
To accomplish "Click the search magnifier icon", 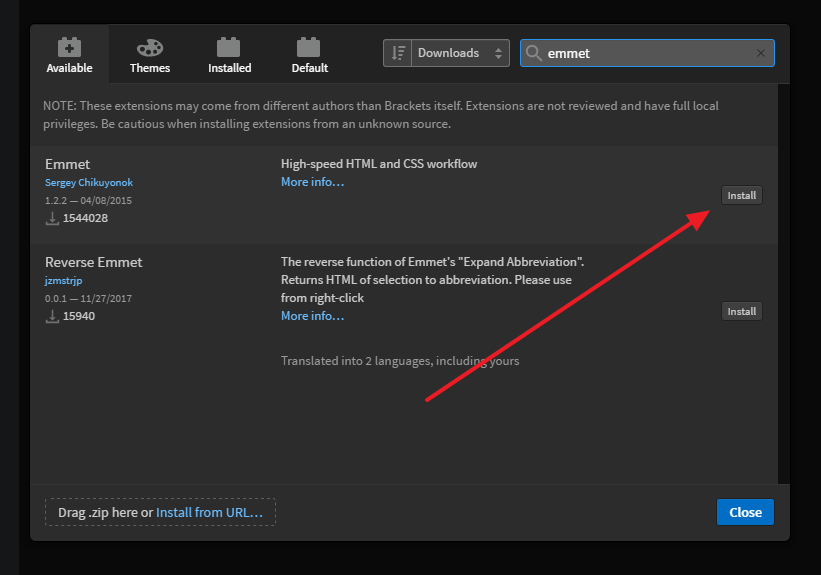I will tap(534, 53).
